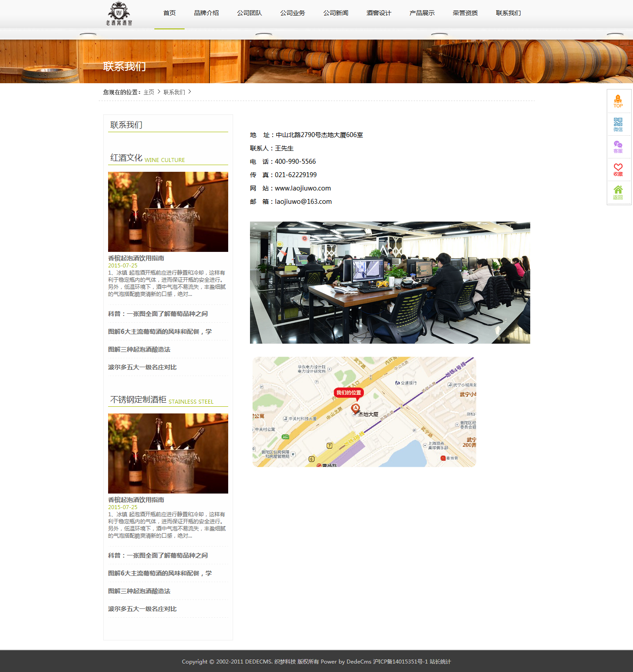The image size is (633, 672).
Task: Open 首页 in navigation bar
Action: click(169, 13)
